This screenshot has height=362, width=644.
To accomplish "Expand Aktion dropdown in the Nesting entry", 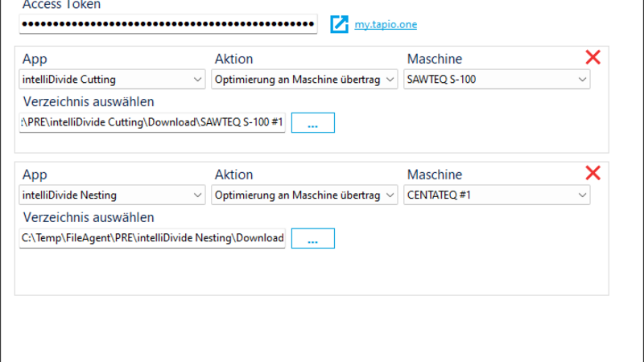I will point(304,195).
